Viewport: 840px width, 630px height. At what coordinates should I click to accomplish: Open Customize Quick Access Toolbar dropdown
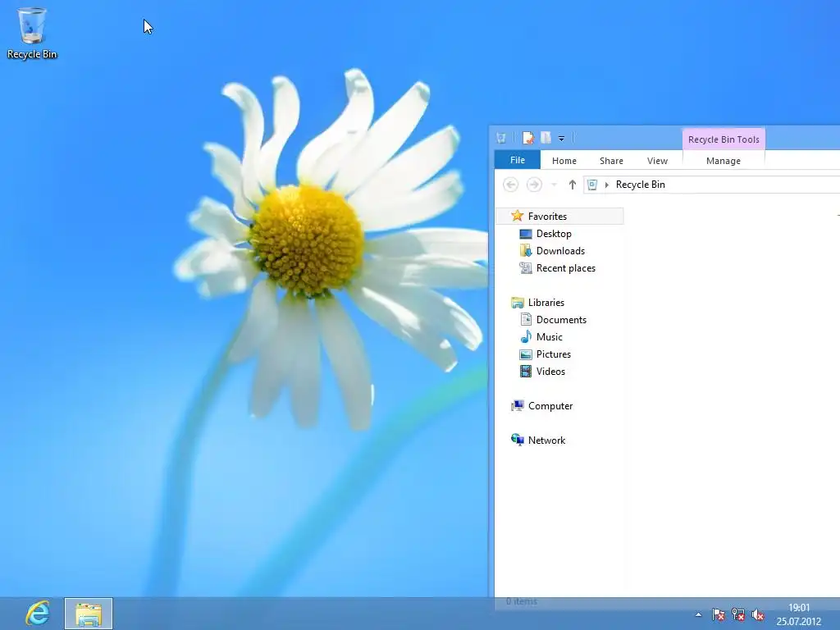pyautogui.click(x=561, y=139)
